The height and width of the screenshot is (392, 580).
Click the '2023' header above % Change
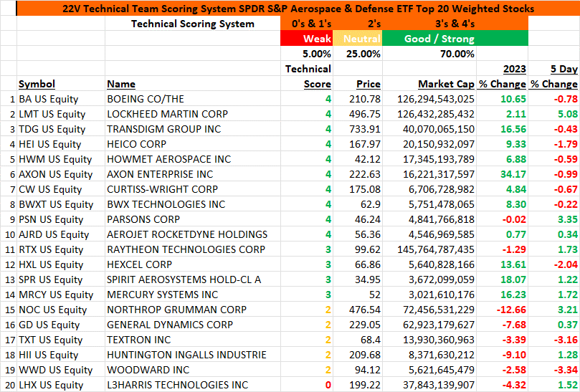click(502, 69)
